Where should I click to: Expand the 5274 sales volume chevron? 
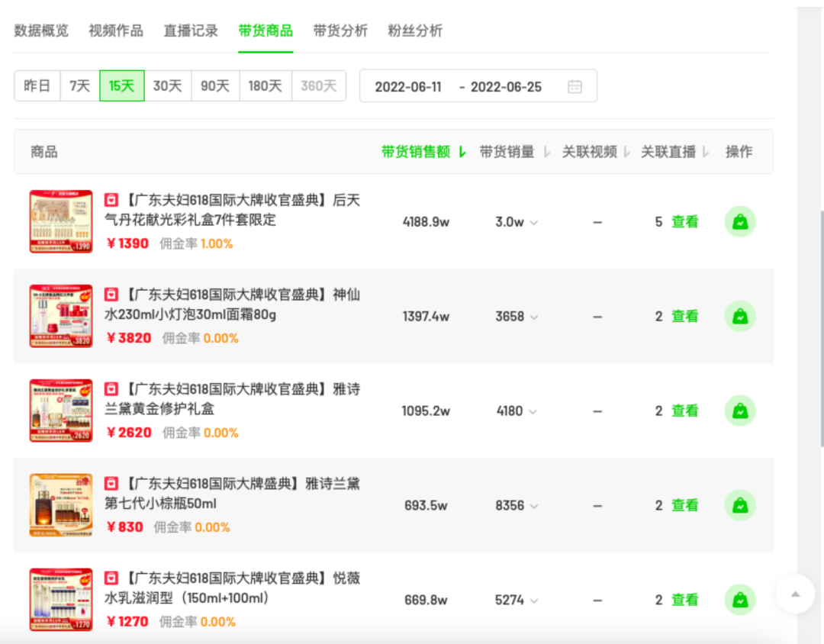534,601
